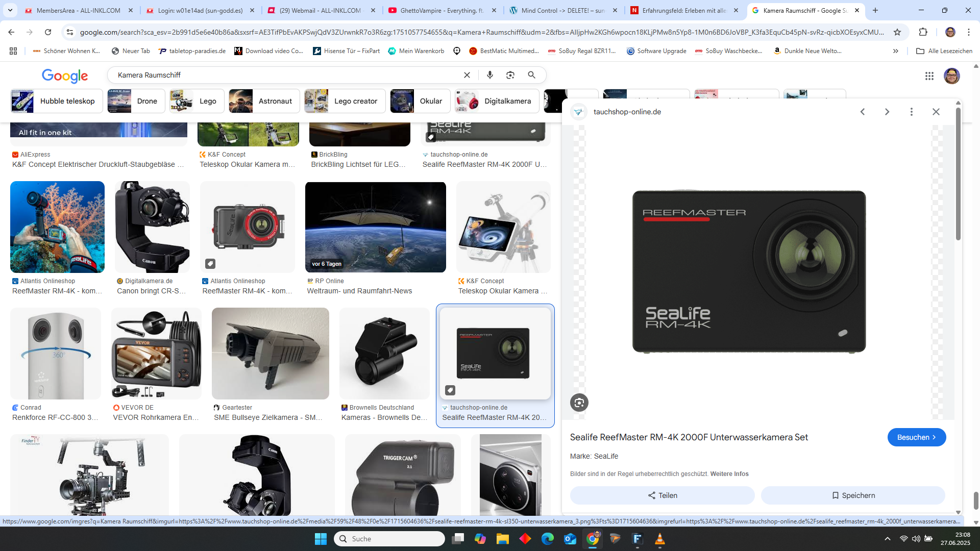980x551 pixels.
Task: Show previous image in preview panel
Action: (x=863, y=112)
